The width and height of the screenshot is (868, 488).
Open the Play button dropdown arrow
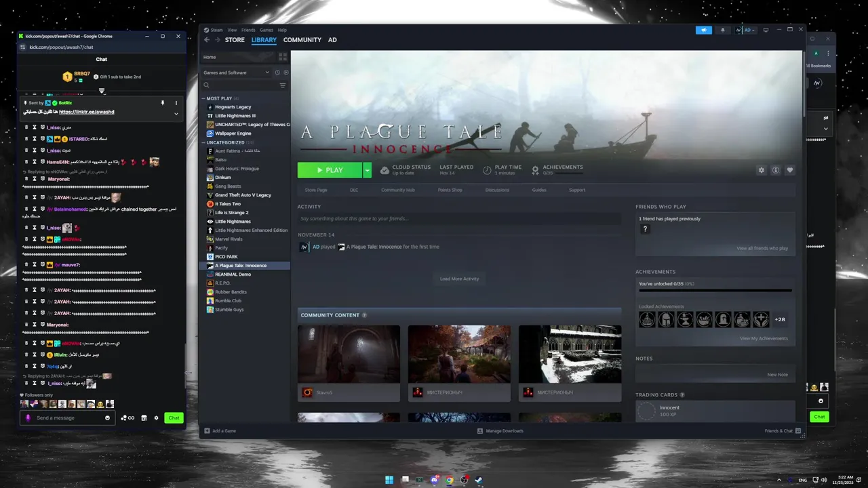click(367, 170)
